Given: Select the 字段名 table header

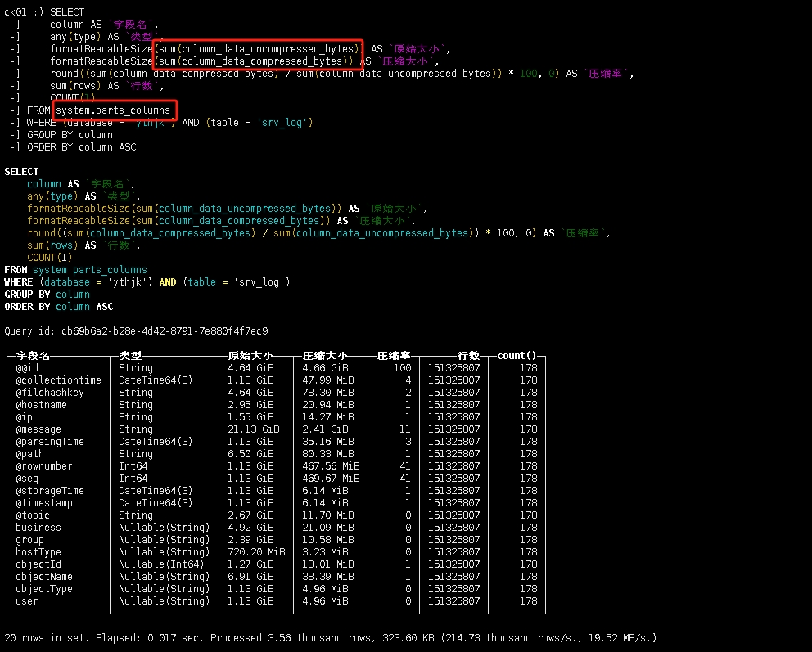Looking at the screenshot, I should coord(33,356).
